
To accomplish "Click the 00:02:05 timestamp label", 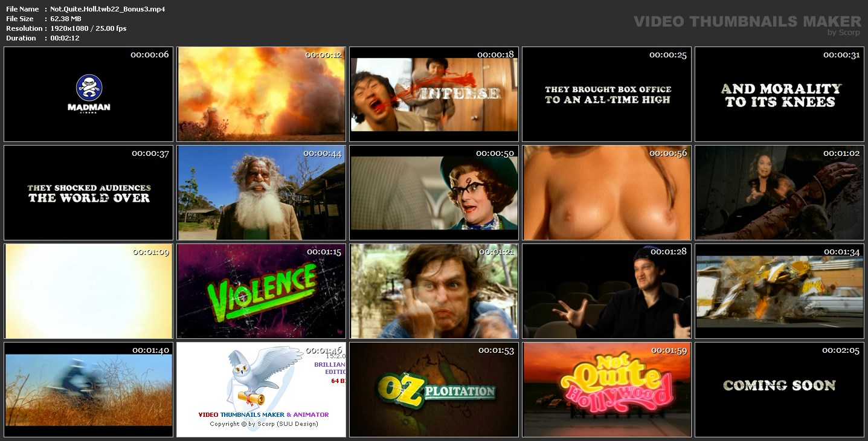I will click(841, 350).
